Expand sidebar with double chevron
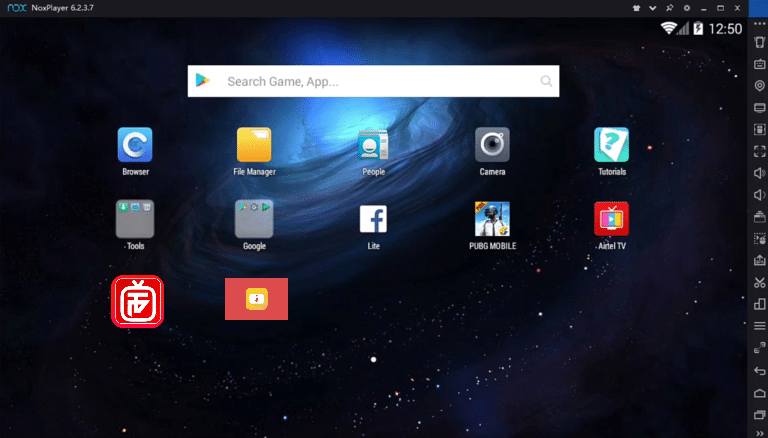The width and height of the screenshot is (768, 438). click(760, 433)
